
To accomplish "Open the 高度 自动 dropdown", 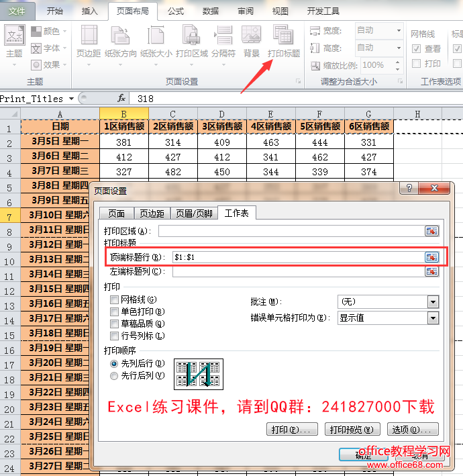I will tap(399, 48).
